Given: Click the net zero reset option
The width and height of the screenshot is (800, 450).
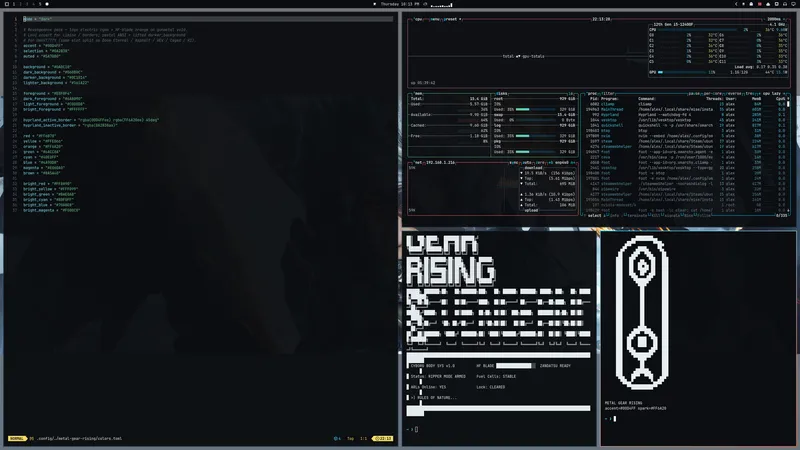Looking at the screenshot, I should [x=539, y=163].
